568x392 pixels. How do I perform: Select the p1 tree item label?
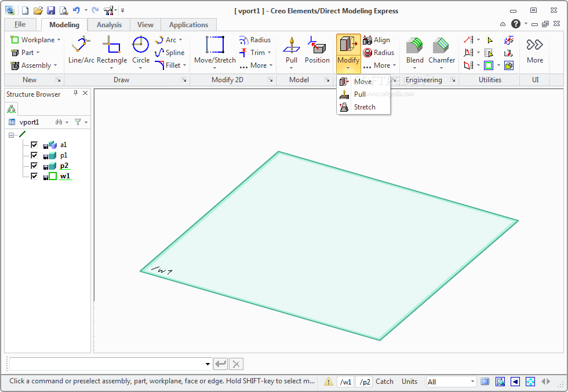[64, 155]
